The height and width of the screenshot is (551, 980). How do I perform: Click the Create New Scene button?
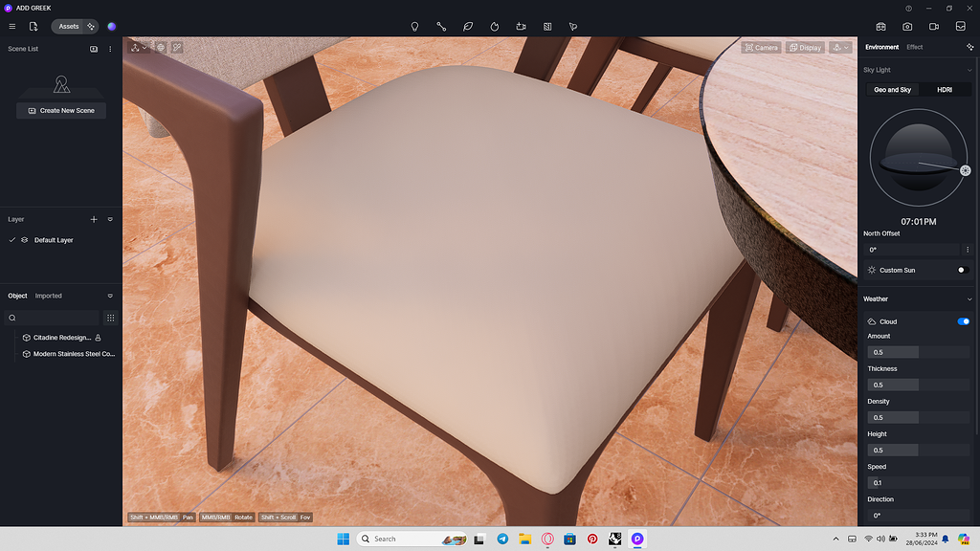click(x=60, y=110)
